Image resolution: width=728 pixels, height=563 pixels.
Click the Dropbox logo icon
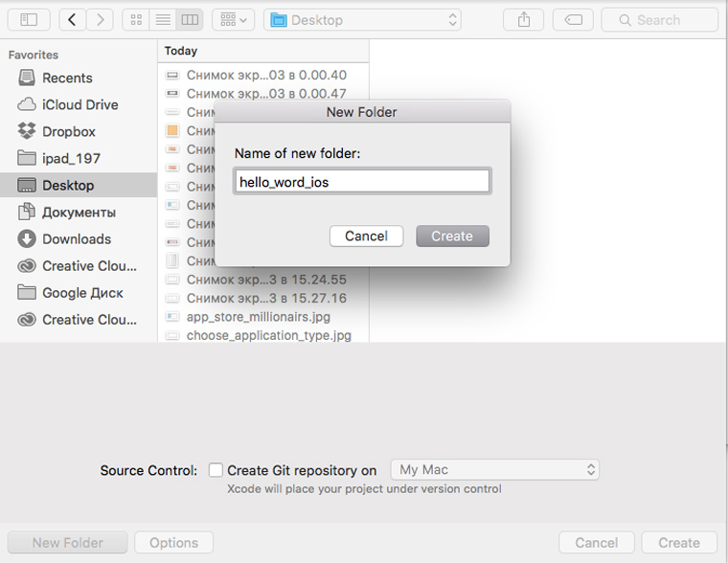click(27, 131)
